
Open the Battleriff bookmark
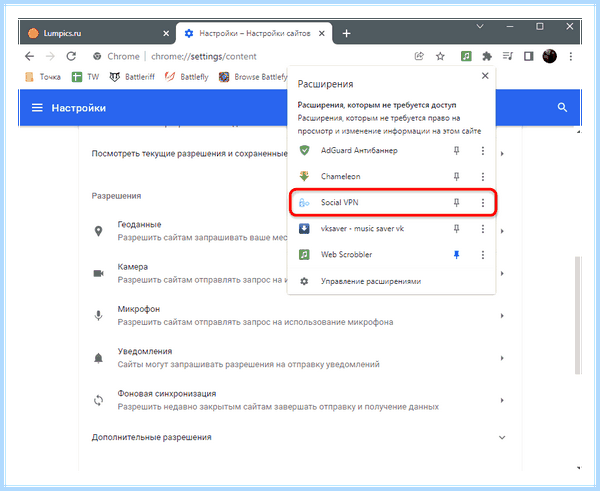(x=132, y=77)
